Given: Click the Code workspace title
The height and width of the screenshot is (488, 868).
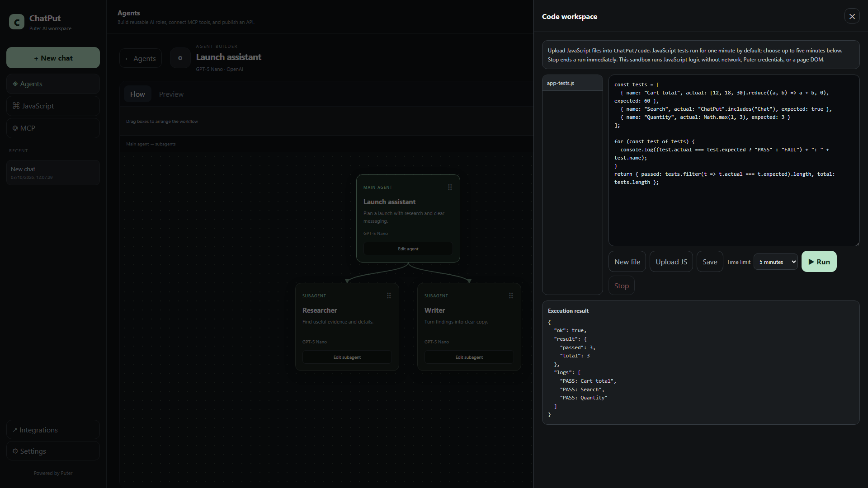Looking at the screenshot, I should coord(569,16).
